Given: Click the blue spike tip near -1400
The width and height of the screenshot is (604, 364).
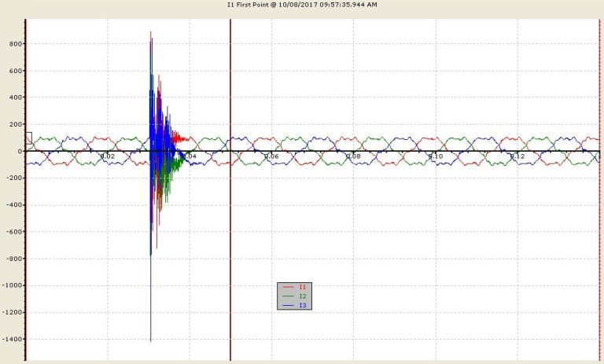Looking at the screenshot, I should [151, 340].
